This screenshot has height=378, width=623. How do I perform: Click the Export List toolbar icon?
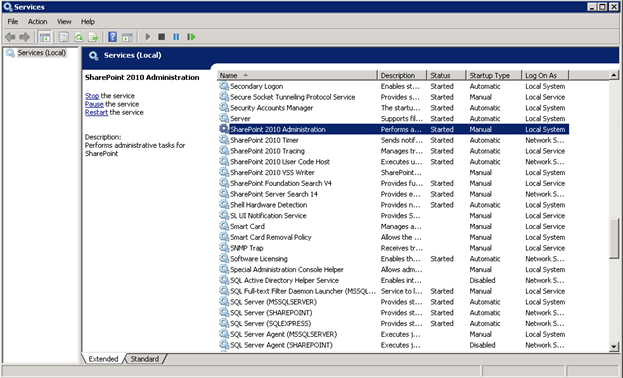click(x=93, y=37)
